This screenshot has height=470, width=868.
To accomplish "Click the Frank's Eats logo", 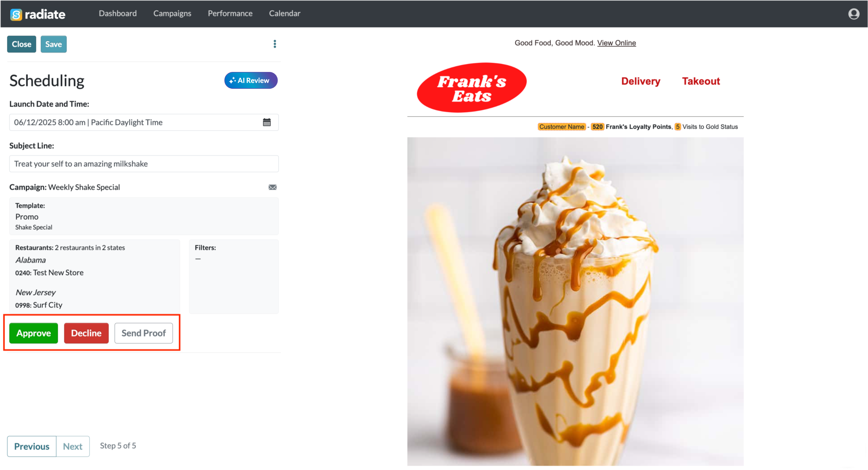I will coord(472,88).
